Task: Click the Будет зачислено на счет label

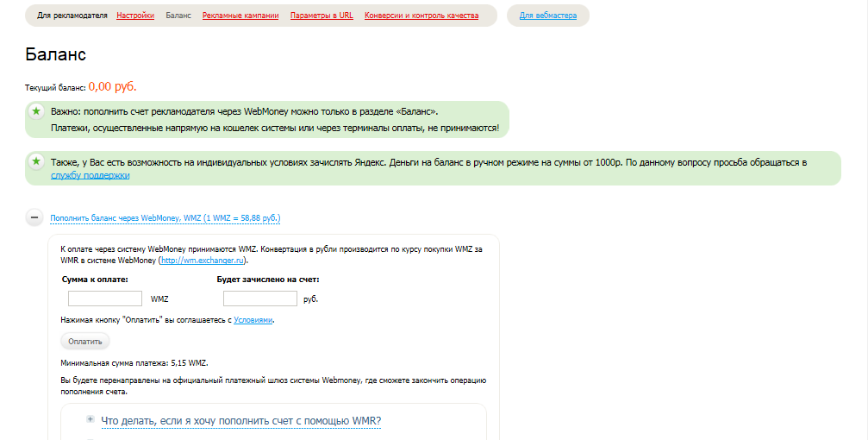Action: pyautogui.click(x=268, y=280)
